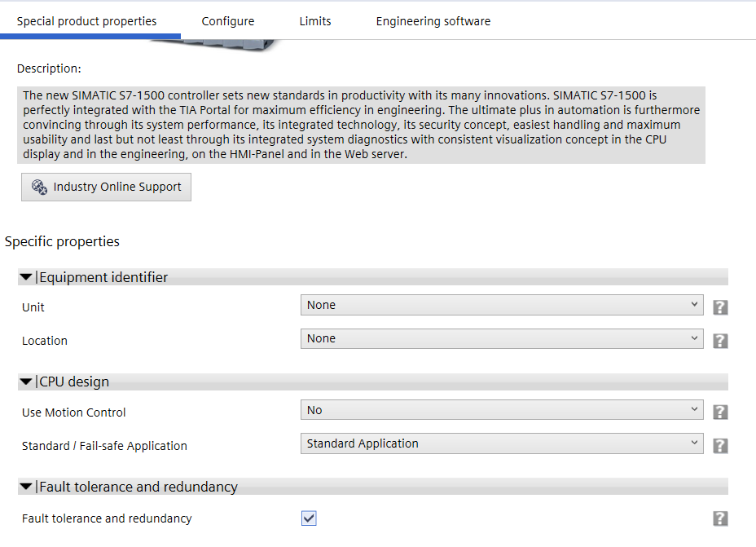Collapse the CPU design section
This screenshot has height=547, width=756.
(x=26, y=382)
